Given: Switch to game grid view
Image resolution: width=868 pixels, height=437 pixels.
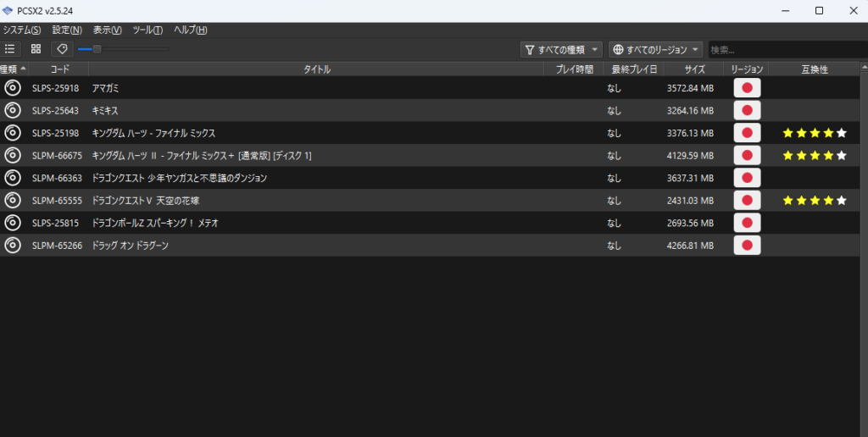Looking at the screenshot, I should (x=36, y=49).
